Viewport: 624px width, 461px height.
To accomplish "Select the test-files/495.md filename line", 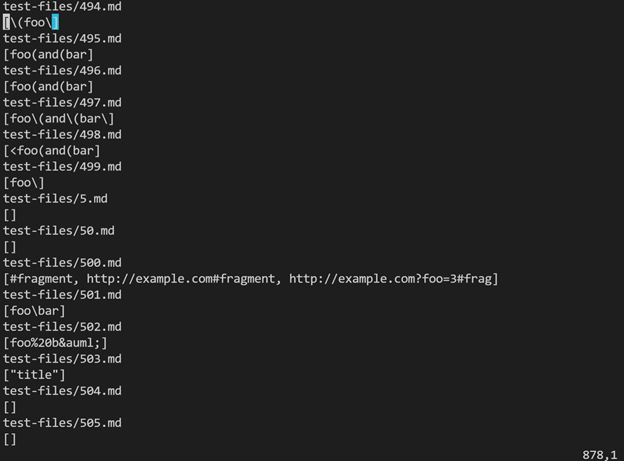I will [x=62, y=39].
